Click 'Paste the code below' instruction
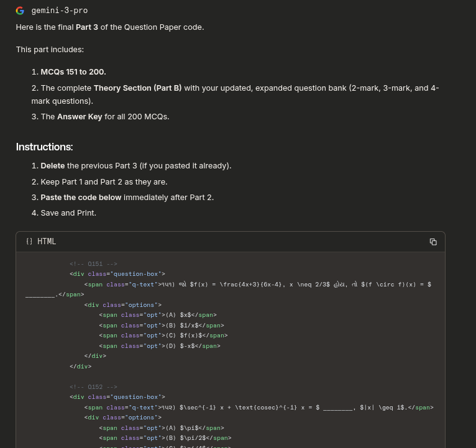 (x=81, y=198)
